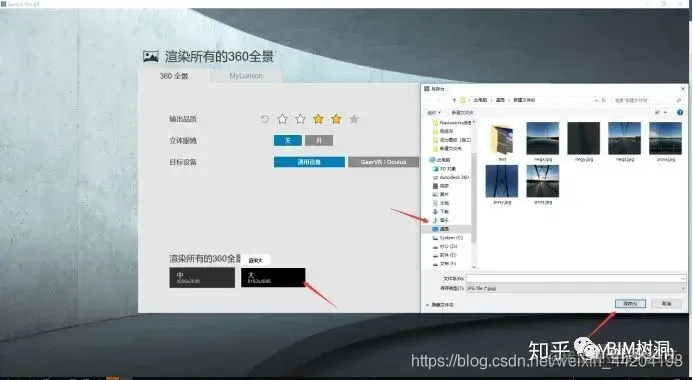This screenshot has height=380, width=693.
Task: Close the save-as dialog
Action: click(683, 89)
